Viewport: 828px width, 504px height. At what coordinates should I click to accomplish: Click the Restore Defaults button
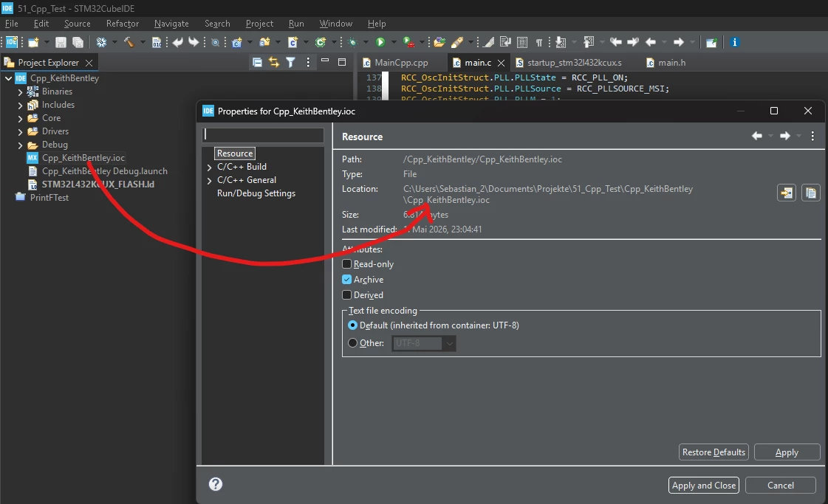pos(714,452)
